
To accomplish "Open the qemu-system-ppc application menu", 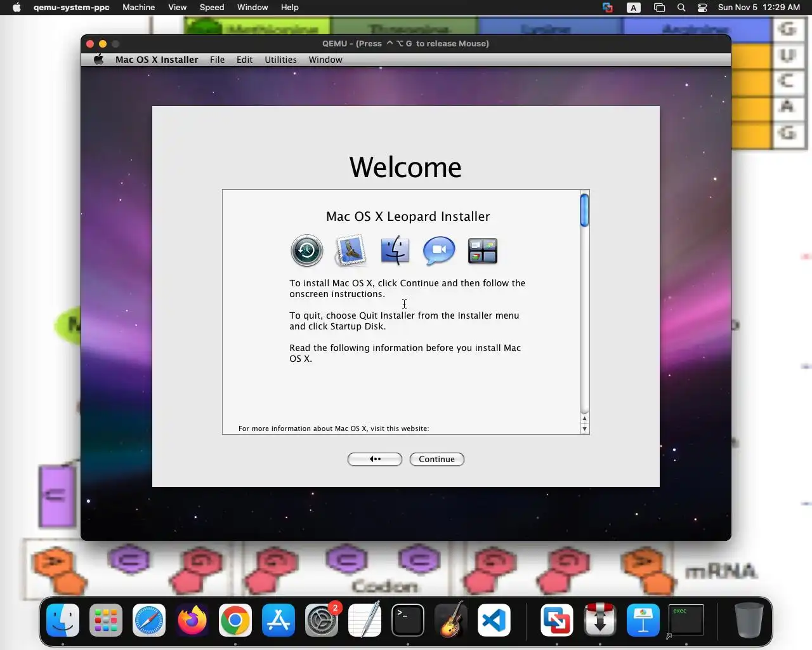I will pyautogui.click(x=71, y=8).
